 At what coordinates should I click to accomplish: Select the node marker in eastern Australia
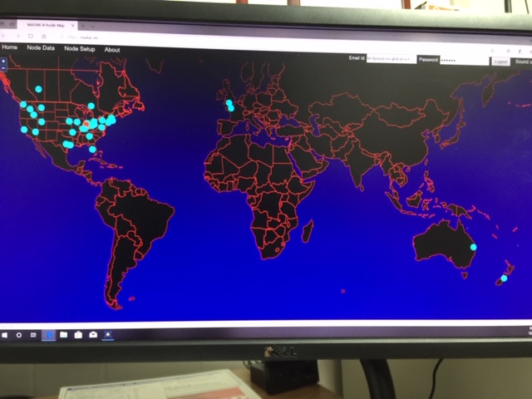coord(474,247)
